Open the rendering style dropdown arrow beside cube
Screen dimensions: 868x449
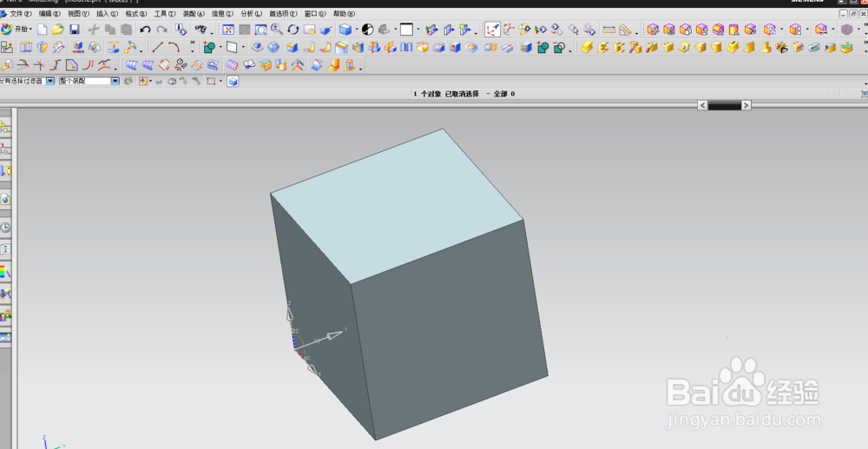357,30
